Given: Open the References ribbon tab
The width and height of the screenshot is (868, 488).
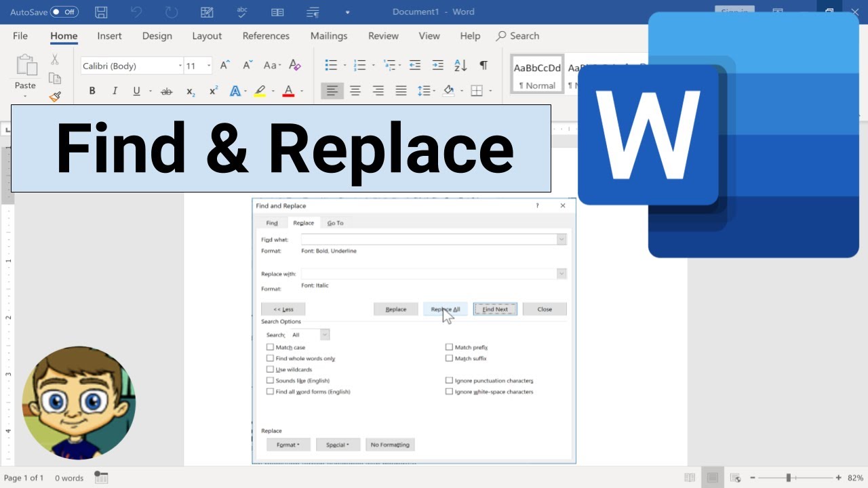Looking at the screenshot, I should (266, 36).
